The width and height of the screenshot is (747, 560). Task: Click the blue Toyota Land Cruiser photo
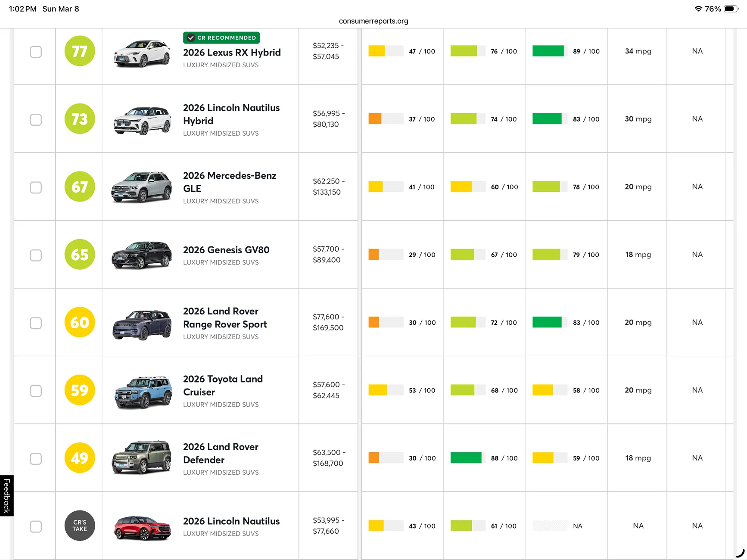[142, 392]
